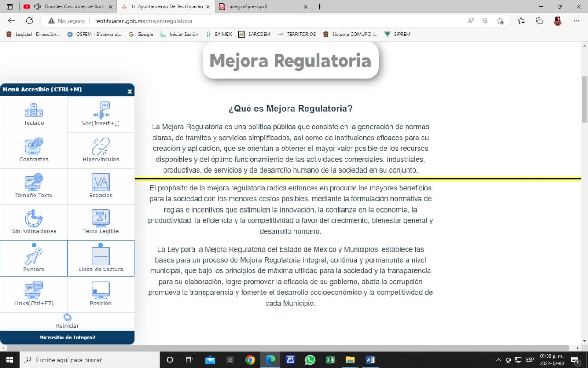588x368 pixels.
Task: Toggle read aloud in address bar
Action: (x=471, y=21)
